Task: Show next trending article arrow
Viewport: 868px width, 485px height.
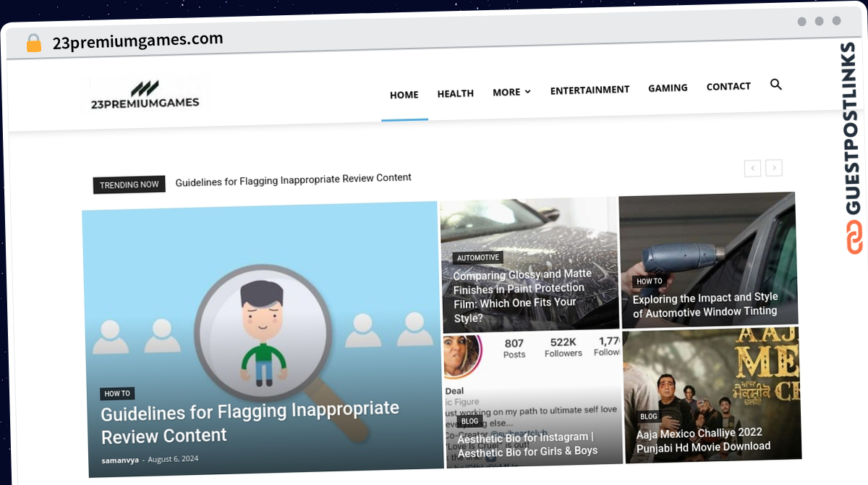Action: 774,168
